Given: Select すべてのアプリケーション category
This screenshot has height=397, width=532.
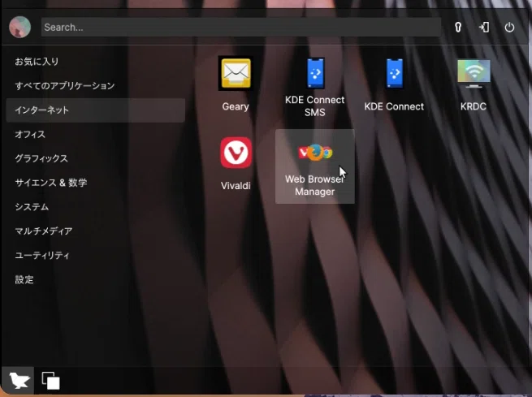Looking at the screenshot, I should [96, 86].
